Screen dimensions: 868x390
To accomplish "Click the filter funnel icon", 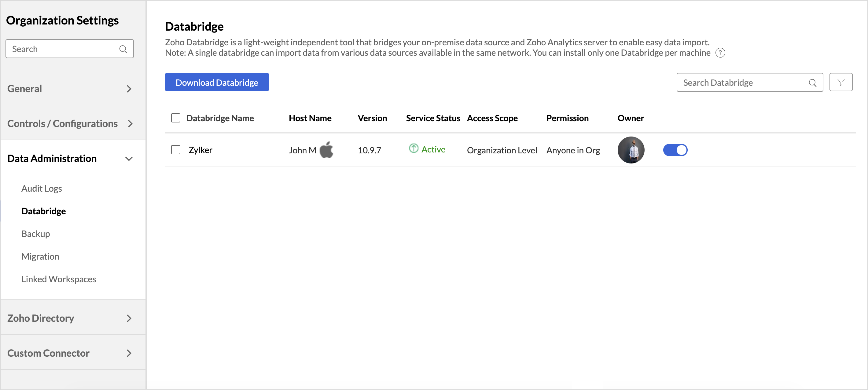I will [x=840, y=82].
